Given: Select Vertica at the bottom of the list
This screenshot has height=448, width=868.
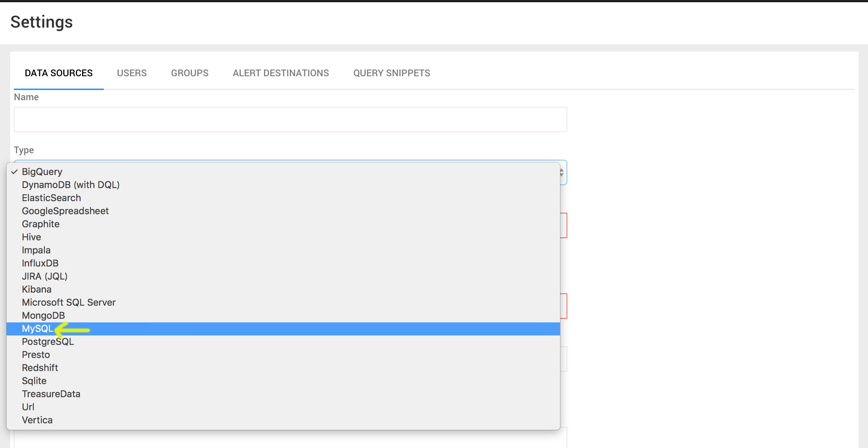Looking at the screenshot, I should pyautogui.click(x=37, y=420).
